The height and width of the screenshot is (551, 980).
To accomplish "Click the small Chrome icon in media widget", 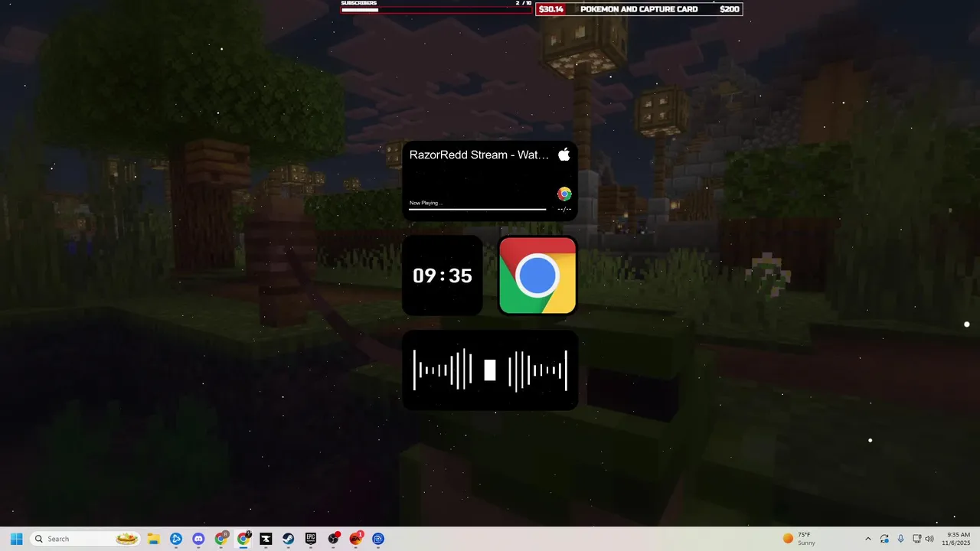I will 564,194.
